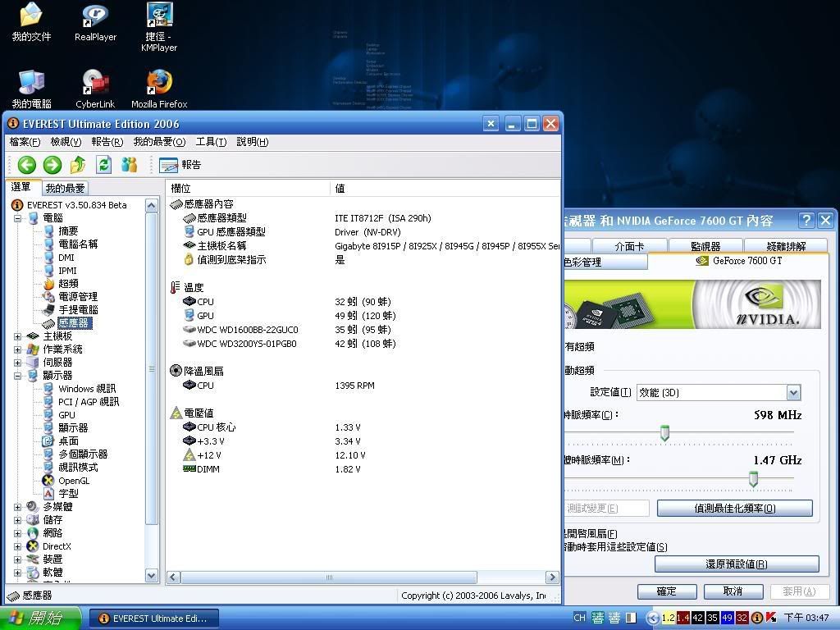
Task: Open the 工具(T) menu
Action: click(x=211, y=142)
